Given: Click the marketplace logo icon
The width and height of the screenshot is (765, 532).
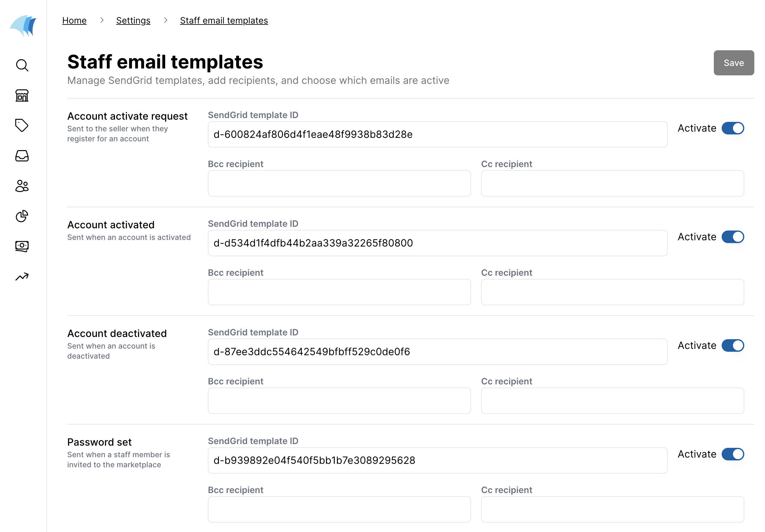Looking at the screenshot, I should pyautogui.click(x=23, y=26).
